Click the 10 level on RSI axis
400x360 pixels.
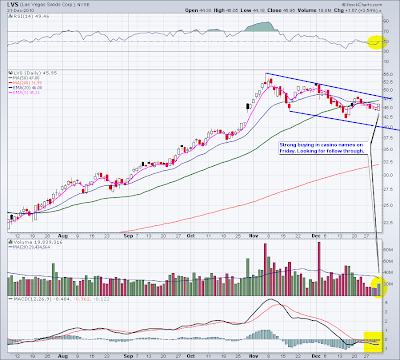click(386, 62)
